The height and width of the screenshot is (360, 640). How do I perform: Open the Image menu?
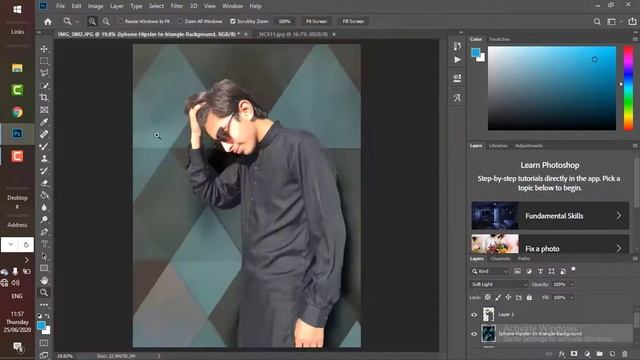(96, 6)
